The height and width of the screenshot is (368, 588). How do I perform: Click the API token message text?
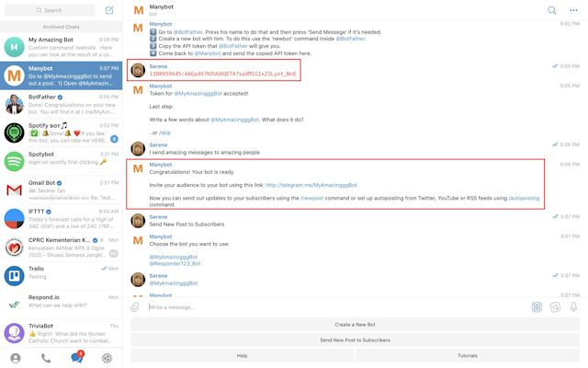pyautogui.click(x=222, y=74)
